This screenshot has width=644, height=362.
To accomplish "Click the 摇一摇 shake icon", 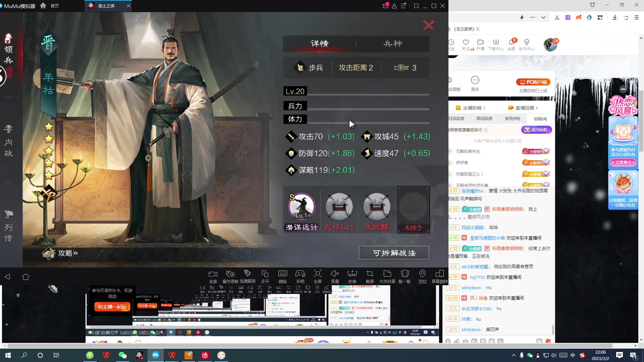I will [405, 274].
